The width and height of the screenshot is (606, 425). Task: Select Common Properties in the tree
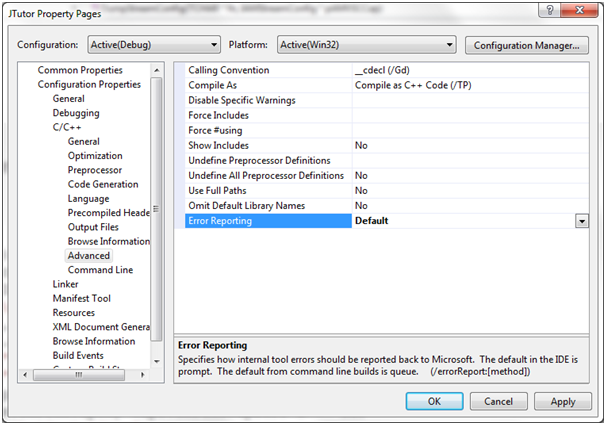(80, 70)
